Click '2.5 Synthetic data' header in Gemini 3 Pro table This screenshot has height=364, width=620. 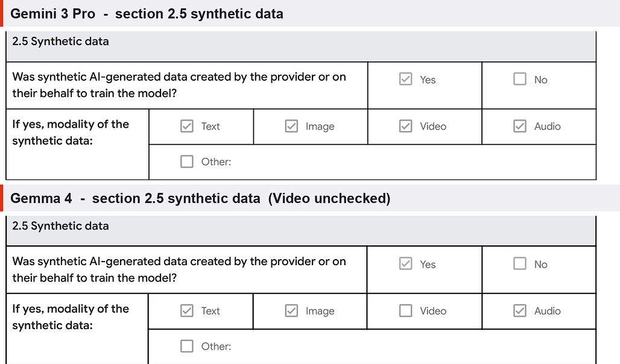point(60,42)
